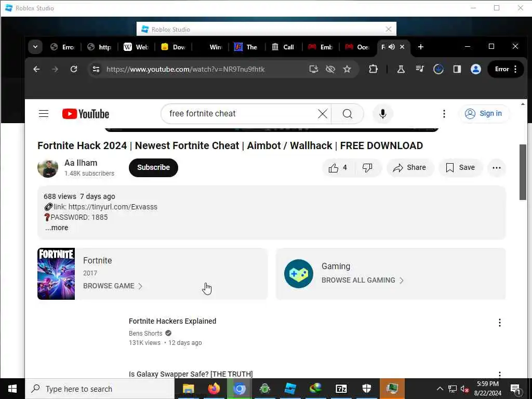Open 'Is Galaxy Swapper Safe?' video

191,374
